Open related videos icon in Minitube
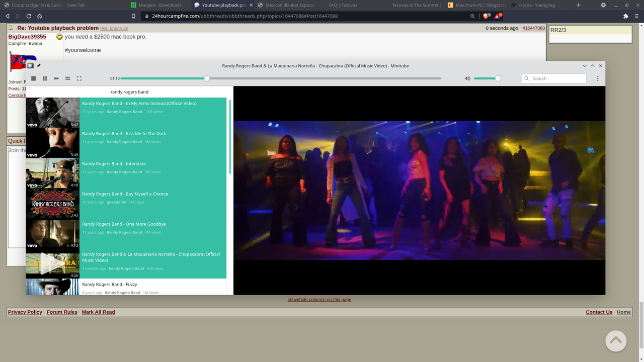The height and width of the screenshot is (362, 644). [x=67, y=78]
